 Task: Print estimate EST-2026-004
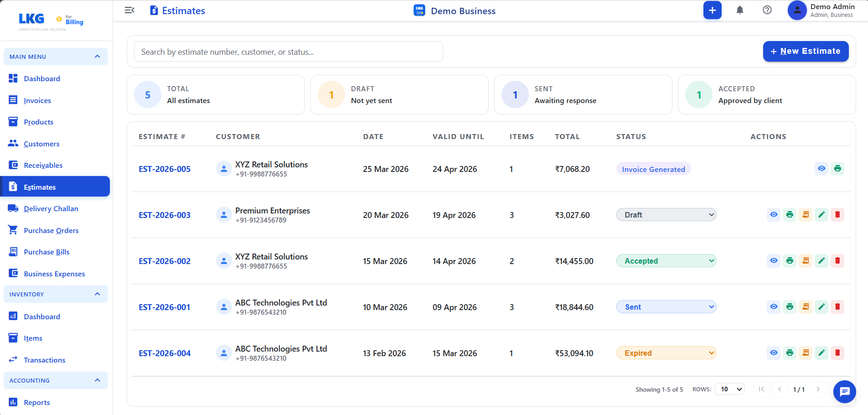tap(790, 353)
